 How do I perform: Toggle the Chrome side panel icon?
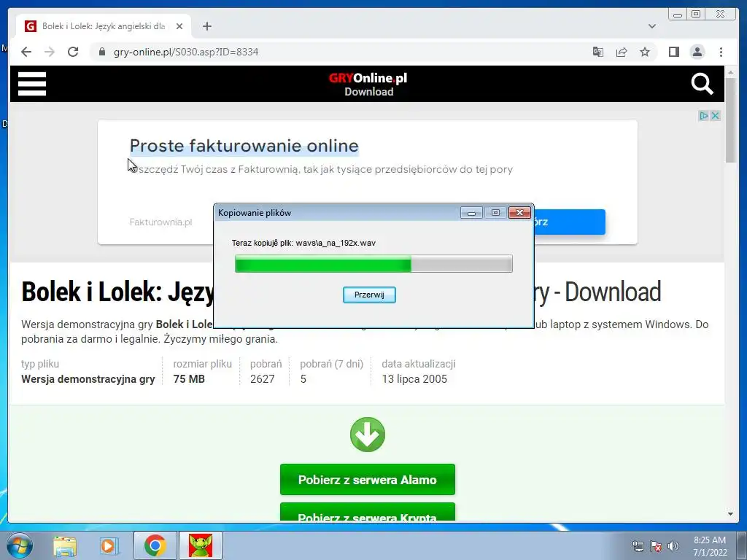(673, 52)
